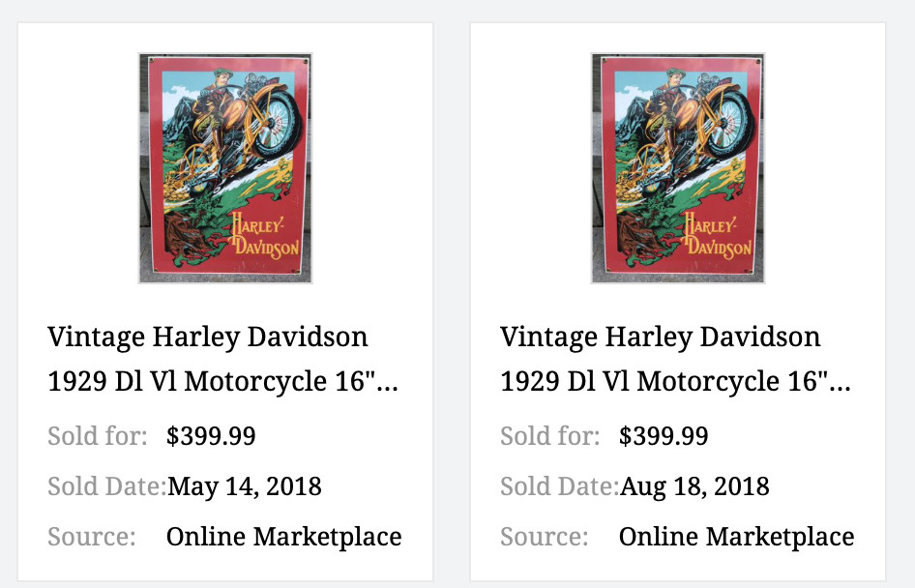The image size is (915, 588).
Task: Open the May 14 listing thumbnail image
Action: (x=225, y=167)
